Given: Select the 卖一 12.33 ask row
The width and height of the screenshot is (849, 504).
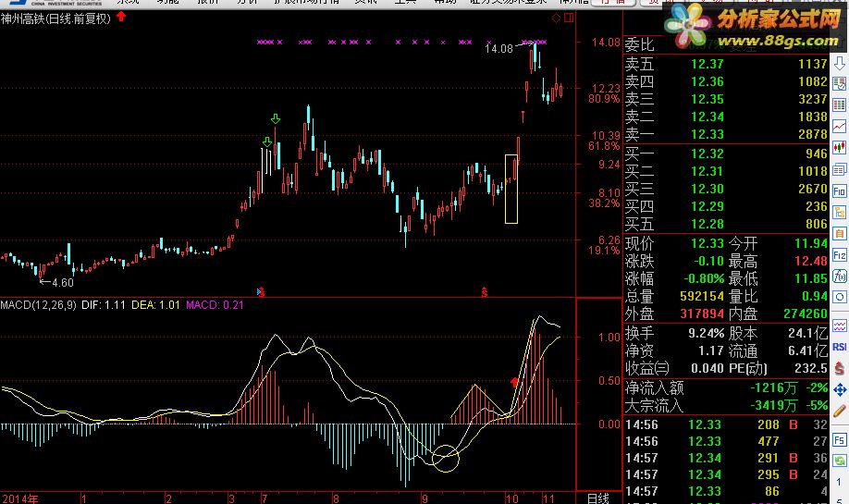Looking at the screenshot, I should pos(726,134).
